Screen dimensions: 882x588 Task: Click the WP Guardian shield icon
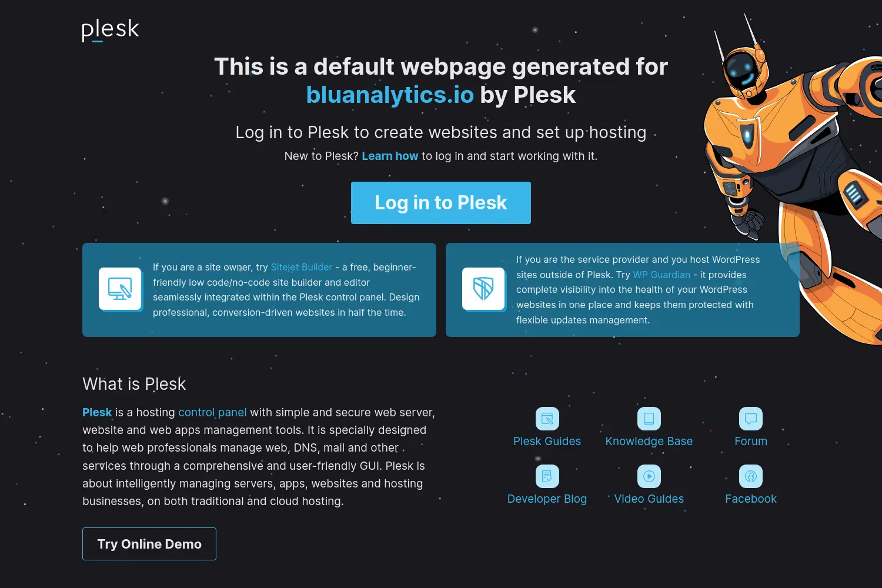coord(484,289)
